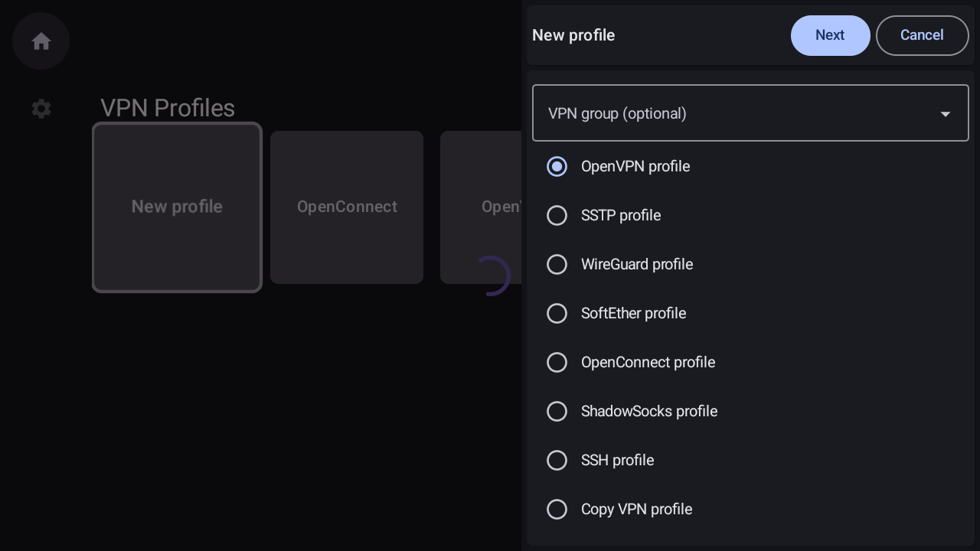
Task: Open the settings gear icon
Action: [x=41, y=109]
